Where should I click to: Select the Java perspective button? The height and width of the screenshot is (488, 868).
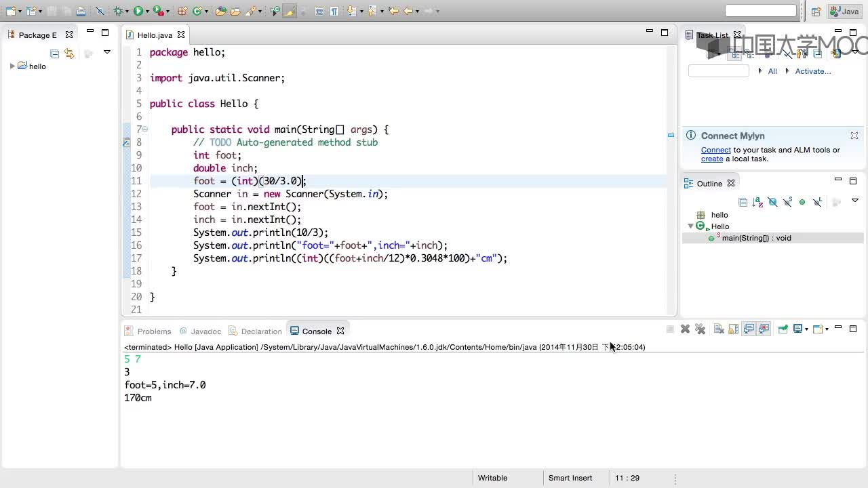click(x=844, y=12)
